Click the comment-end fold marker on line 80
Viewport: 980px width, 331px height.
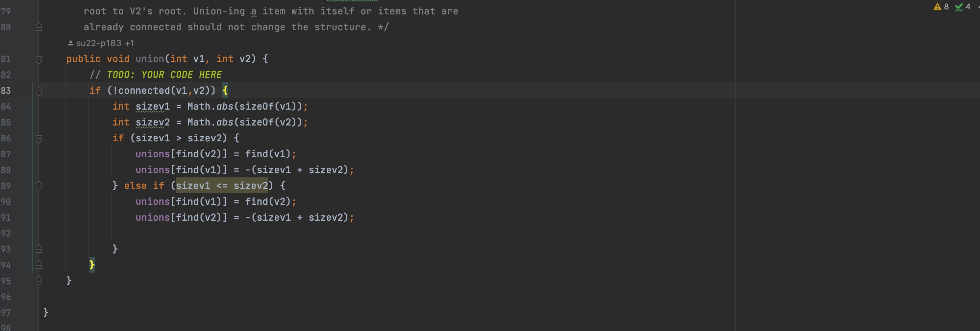click(39, 27)
